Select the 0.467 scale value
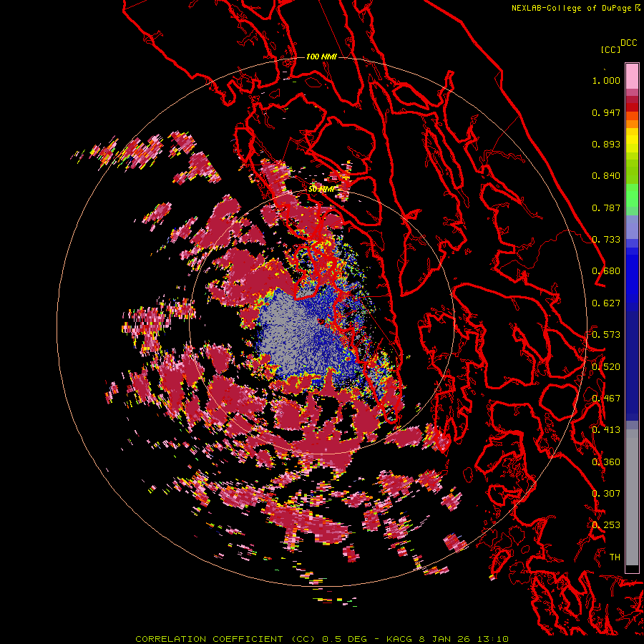644x644 pixels. coord(606,399)
